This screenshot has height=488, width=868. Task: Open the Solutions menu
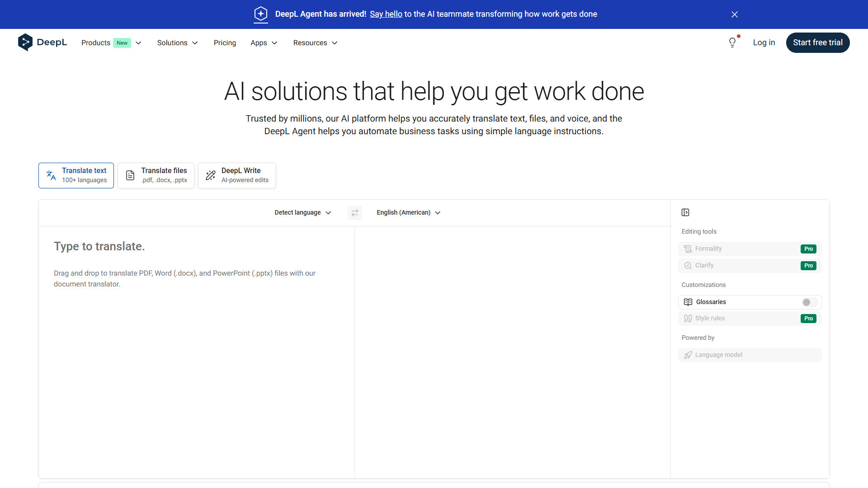click(177, 42)
